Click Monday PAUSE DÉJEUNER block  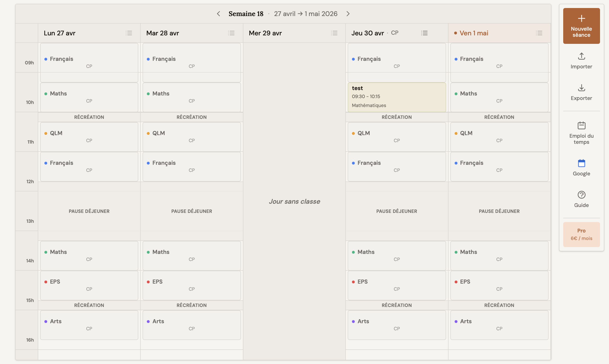(89, 211)
